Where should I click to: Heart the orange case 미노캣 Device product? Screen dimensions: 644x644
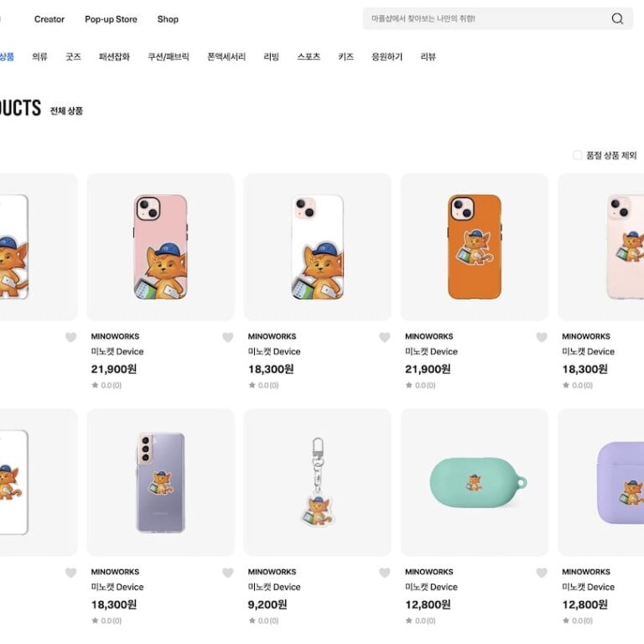point(542,338)
